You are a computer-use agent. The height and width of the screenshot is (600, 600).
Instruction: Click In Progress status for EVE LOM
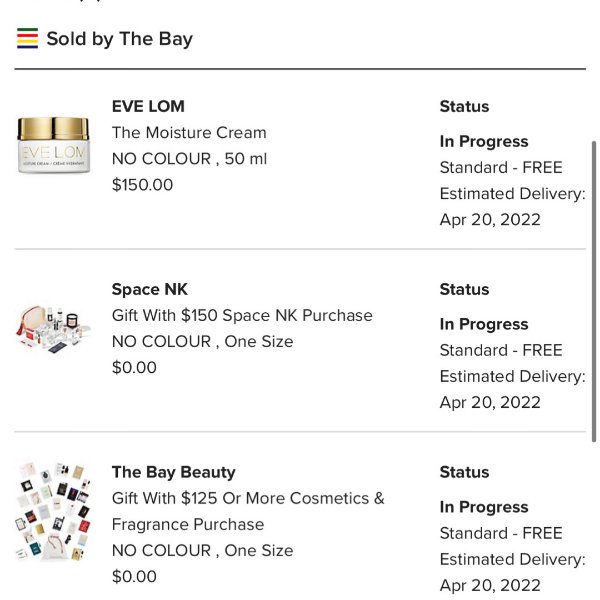pos(484,141)
